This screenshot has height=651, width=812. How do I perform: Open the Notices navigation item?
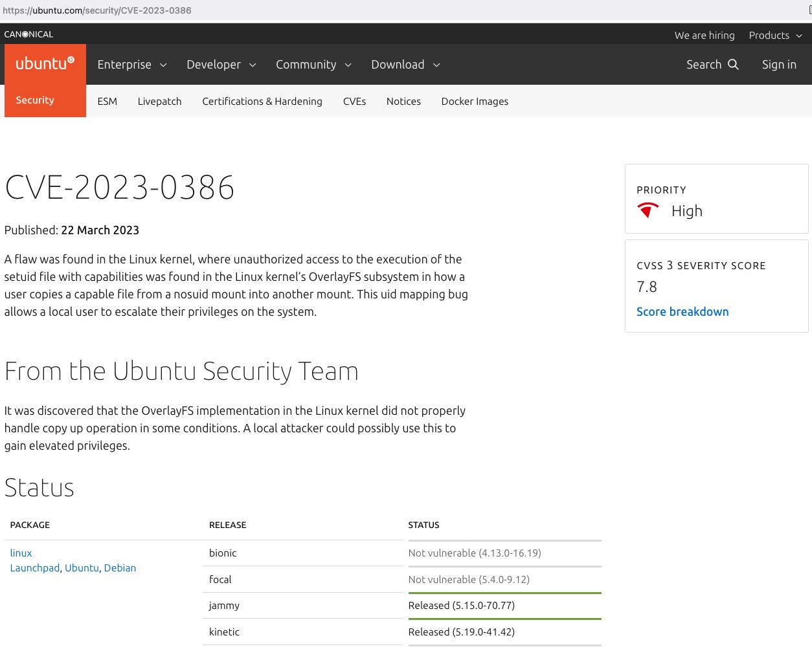click(x=403, y=101)
